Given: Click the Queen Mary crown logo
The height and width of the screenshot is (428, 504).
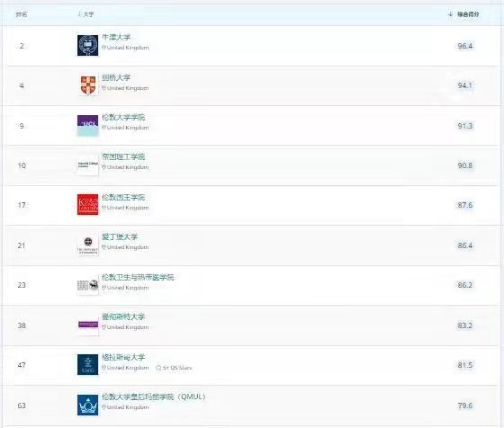Looking at the screenshot, I should (88, 405).
